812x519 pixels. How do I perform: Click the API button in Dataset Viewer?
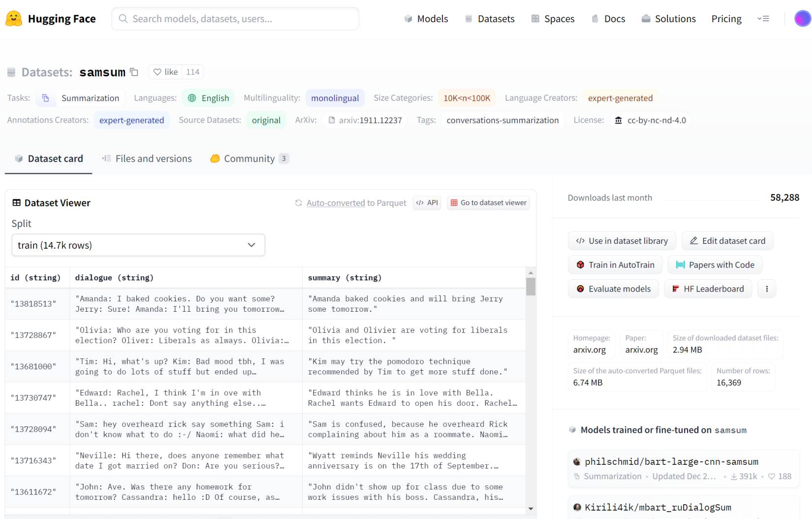tap(427, 203)
